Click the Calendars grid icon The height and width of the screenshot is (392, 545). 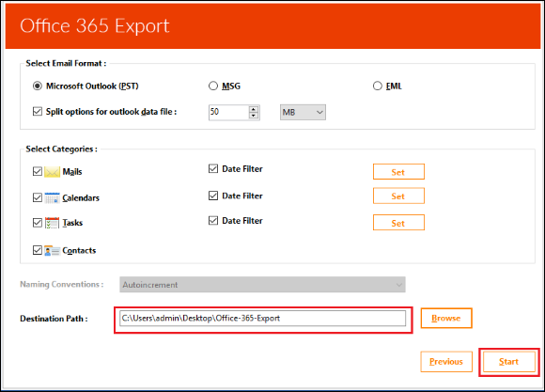(52, 197)
